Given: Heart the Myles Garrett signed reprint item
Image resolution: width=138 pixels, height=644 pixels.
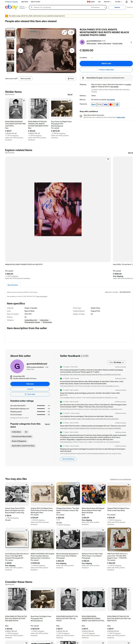Looking at the screenshot, I should [103, 485].
